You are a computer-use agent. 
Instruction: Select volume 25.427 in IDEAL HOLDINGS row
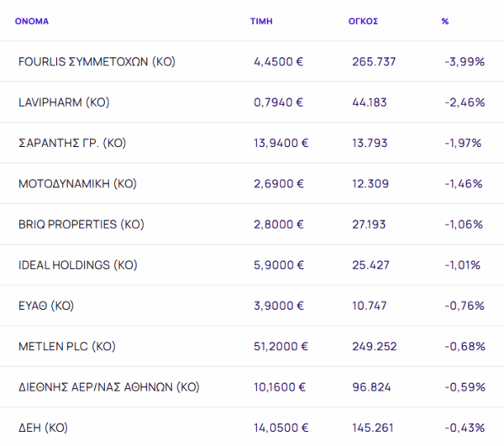pyautogui.click(x=370, y=265)
